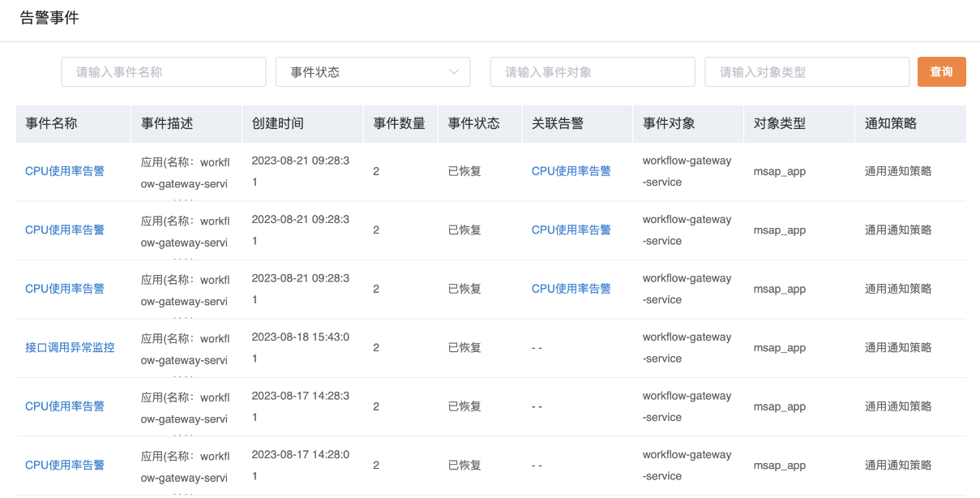Open the first row's CPU使用率告警 event name link
The image size is (980, 498).
(x=65, y=171)
